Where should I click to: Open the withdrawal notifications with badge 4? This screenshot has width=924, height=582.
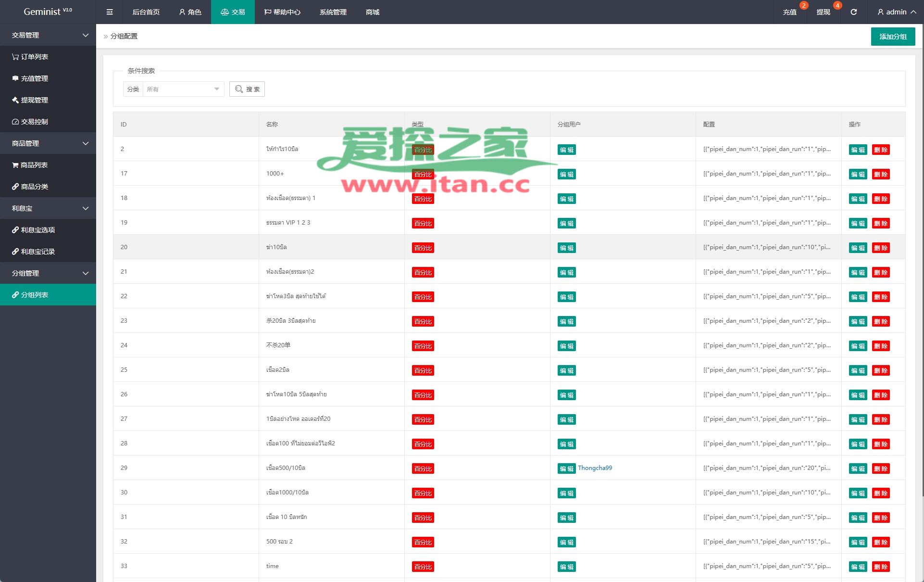(823, 12)
